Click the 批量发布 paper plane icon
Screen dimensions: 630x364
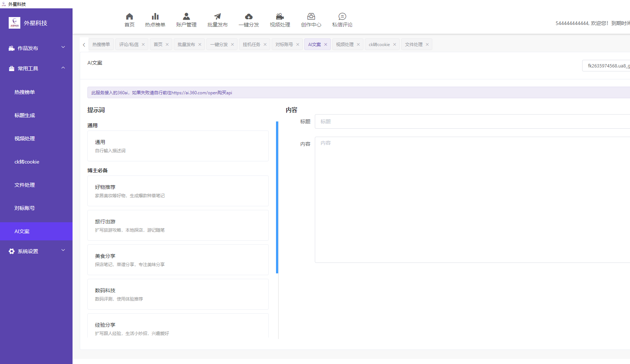(218, 16)
